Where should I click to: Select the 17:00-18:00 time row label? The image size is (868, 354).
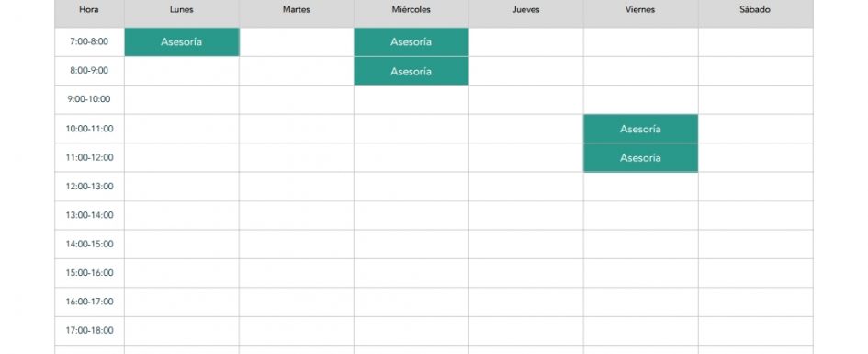coord(89,331)
